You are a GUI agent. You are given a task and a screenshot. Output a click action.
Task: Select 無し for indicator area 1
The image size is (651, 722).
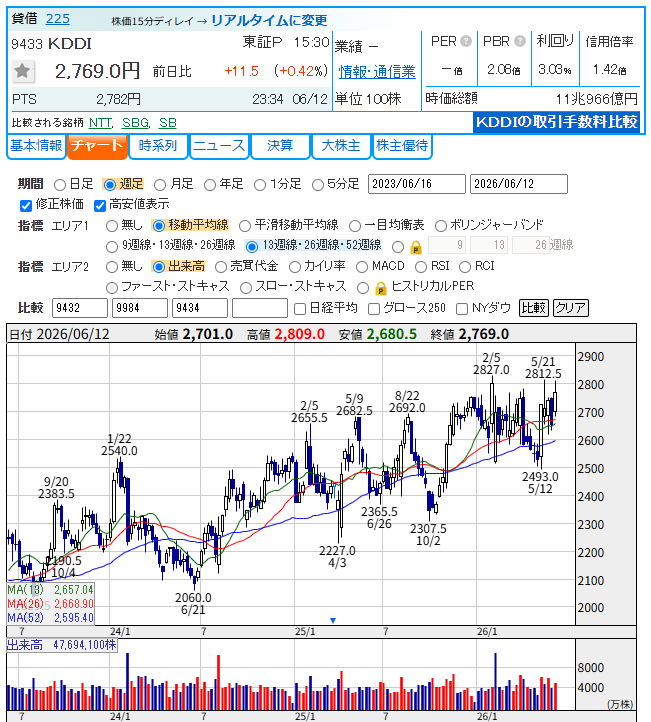(x=112, y=226)
